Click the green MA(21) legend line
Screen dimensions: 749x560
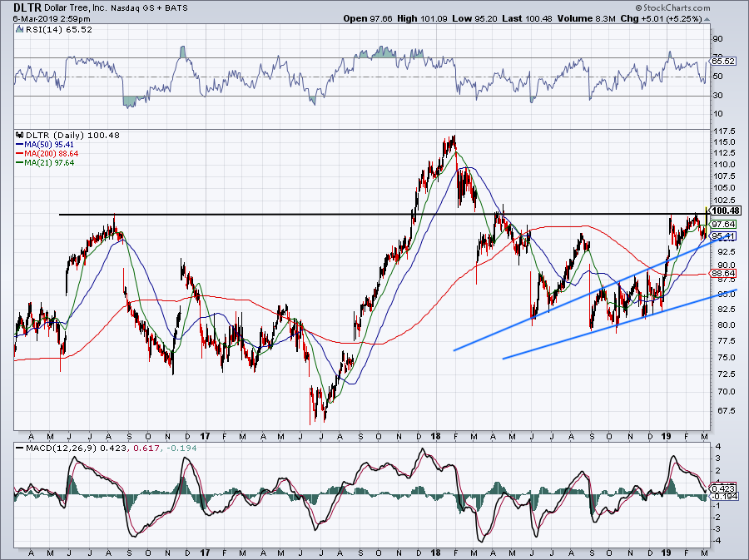coord(19,163)
